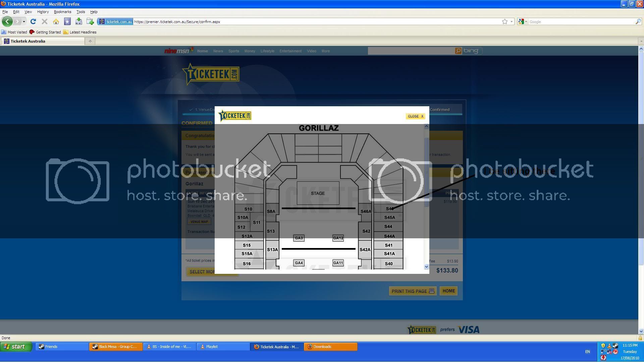644x362 pixels.
Task: Click the venue map scrollbar thumb
Action: [x=426, y=172]
